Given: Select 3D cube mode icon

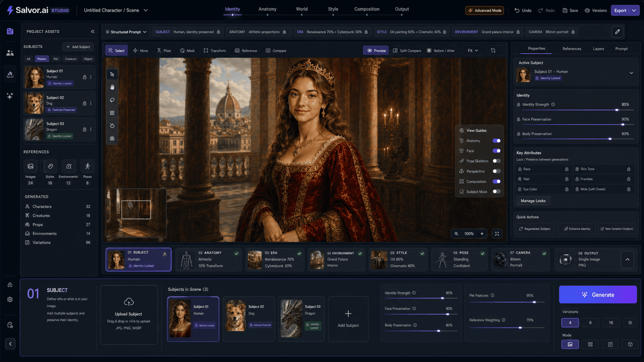Looking at the screenshot, I should [x=630, y=344].
